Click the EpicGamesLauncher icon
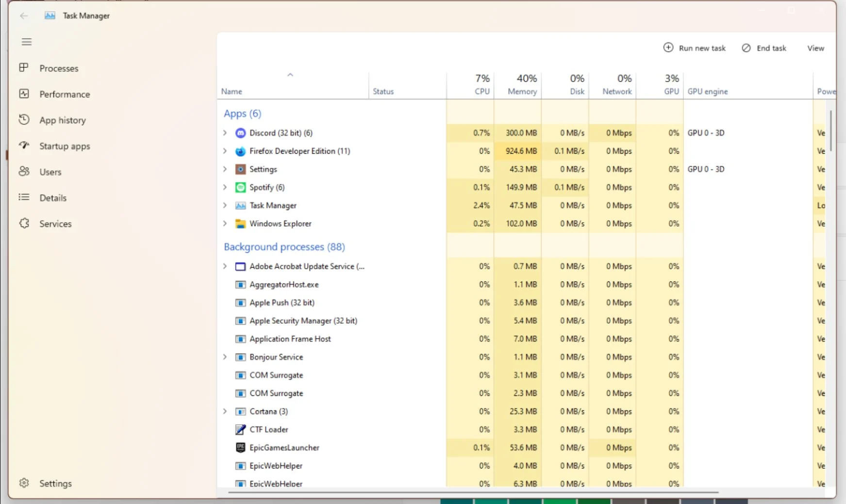 (x=240, y=448)
